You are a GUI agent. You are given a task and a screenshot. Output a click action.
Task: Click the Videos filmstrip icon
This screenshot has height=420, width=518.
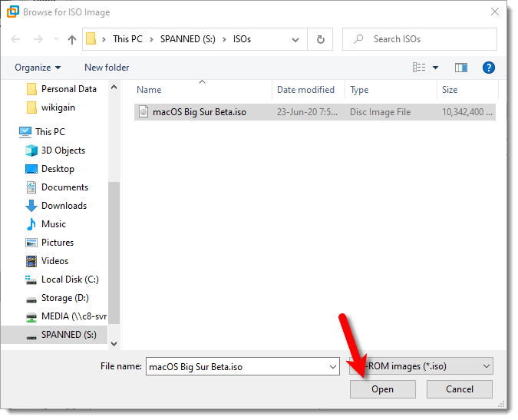point(31,261)
